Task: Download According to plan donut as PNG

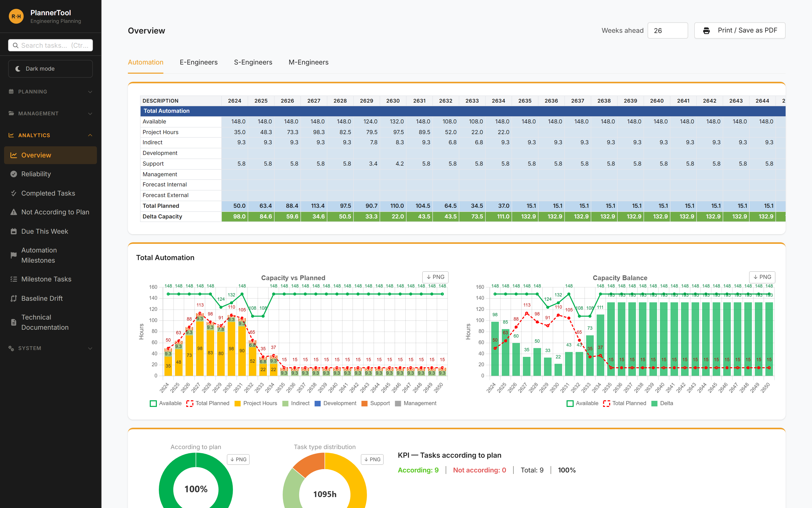Action: [x=238, y=459]
